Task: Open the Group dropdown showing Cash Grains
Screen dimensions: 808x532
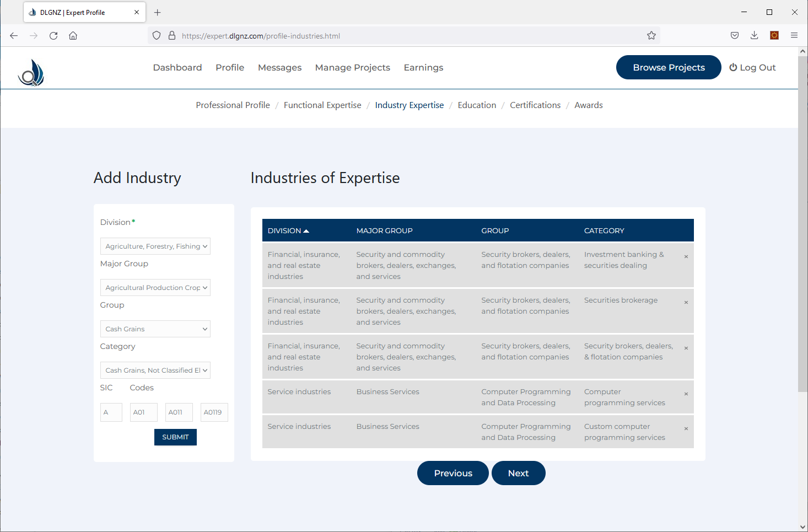Action: coord(155,329)
